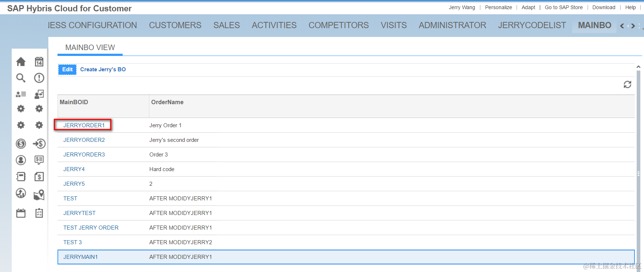Click gear icon directly below people list icon

coord(21,109)
